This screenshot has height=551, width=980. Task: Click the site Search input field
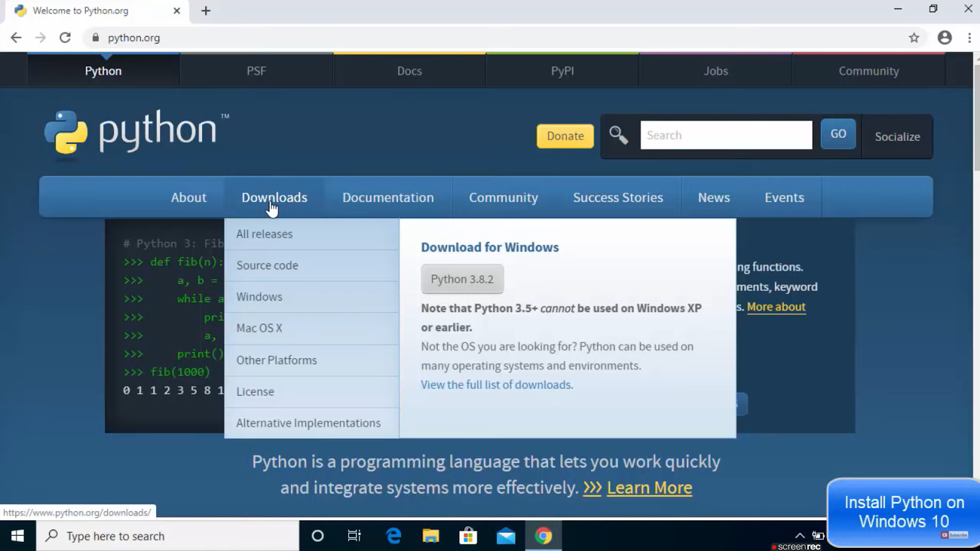tap(726, 135)
